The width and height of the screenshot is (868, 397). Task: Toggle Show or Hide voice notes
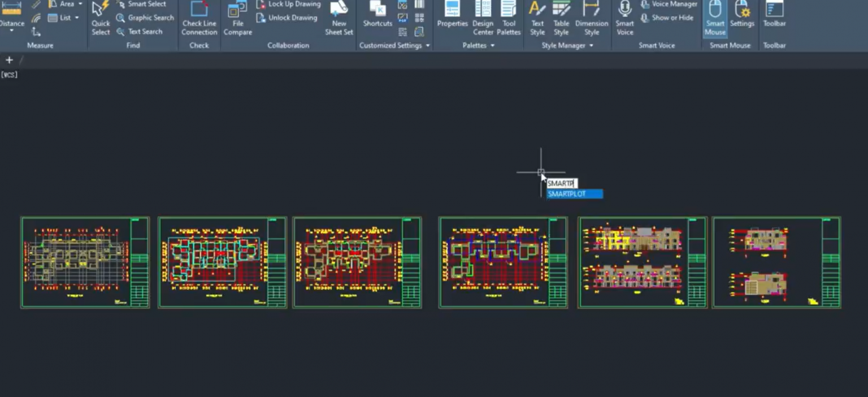click(x=668, y=18)
